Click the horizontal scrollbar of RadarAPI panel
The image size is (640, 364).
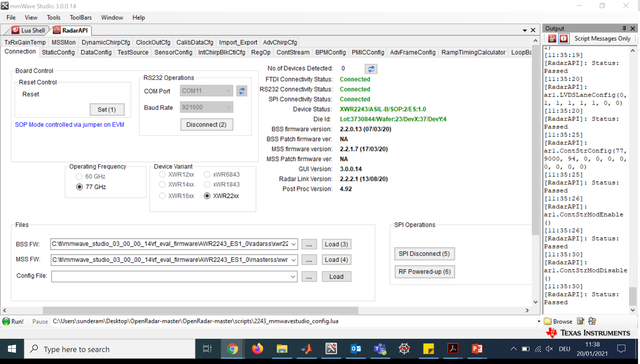click(200, 310)
